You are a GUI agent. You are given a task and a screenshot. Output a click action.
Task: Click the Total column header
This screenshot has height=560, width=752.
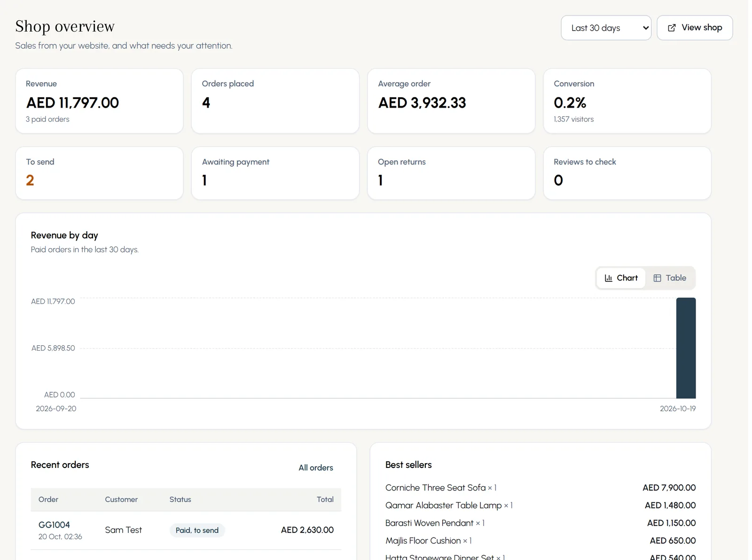[x=325, y=499]
